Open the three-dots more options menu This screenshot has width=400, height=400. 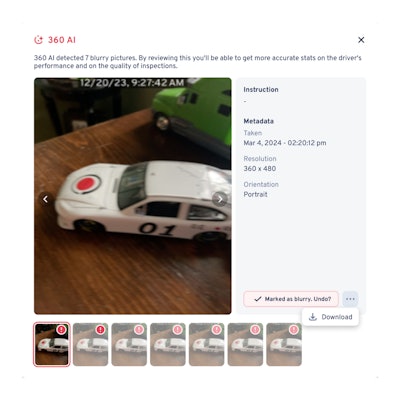(350, 299)
